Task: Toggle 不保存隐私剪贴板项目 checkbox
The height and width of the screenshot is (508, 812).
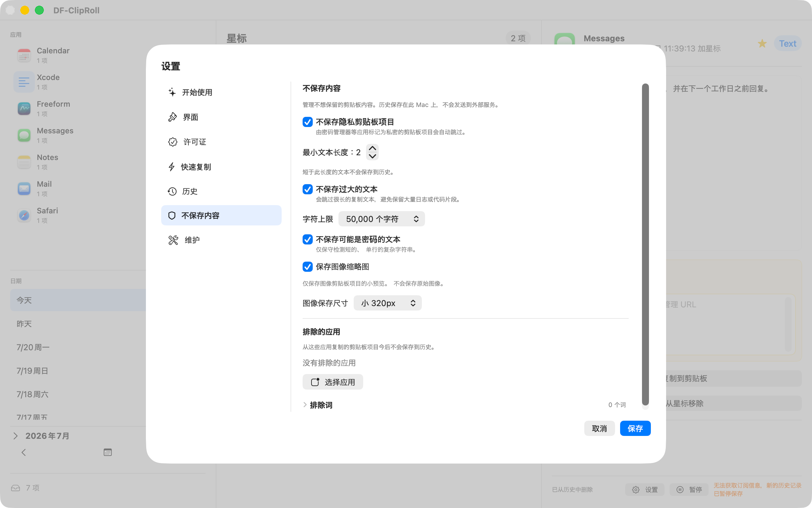Action: coord(307,122)
